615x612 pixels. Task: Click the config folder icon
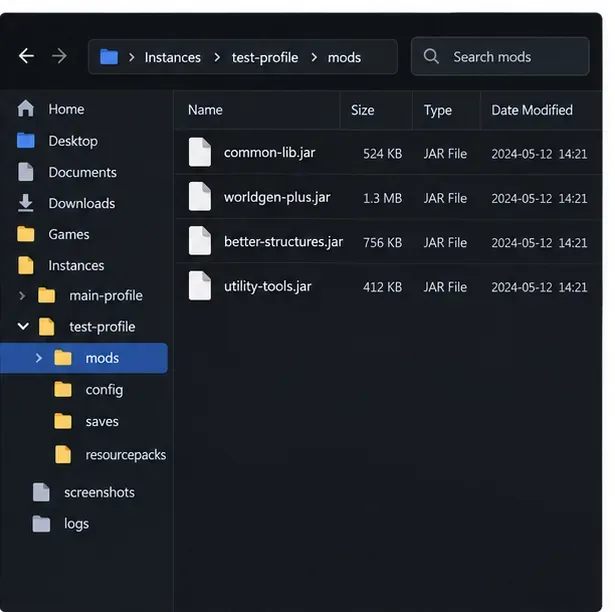pyautogui.click(x=63, y=390)
